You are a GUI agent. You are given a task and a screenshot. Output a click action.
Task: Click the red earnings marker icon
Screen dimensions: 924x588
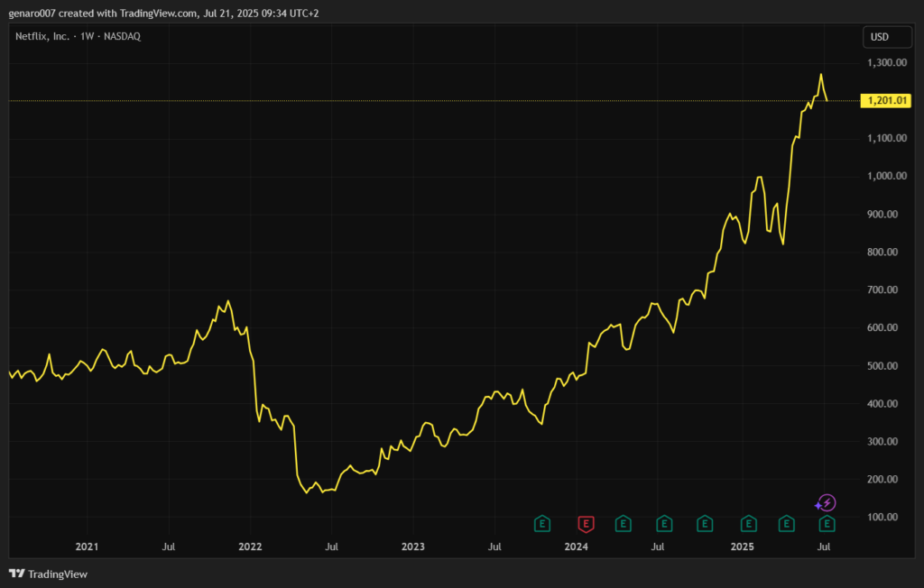pos(586,523)
